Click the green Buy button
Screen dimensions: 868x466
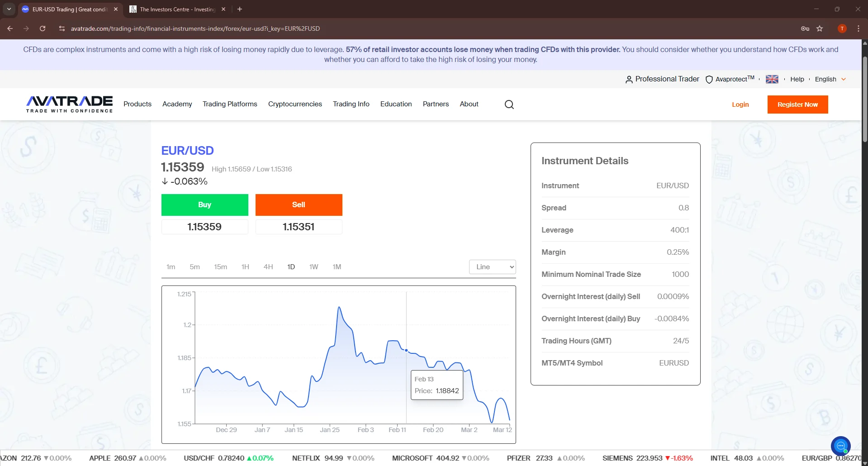(x=205, y=205)
